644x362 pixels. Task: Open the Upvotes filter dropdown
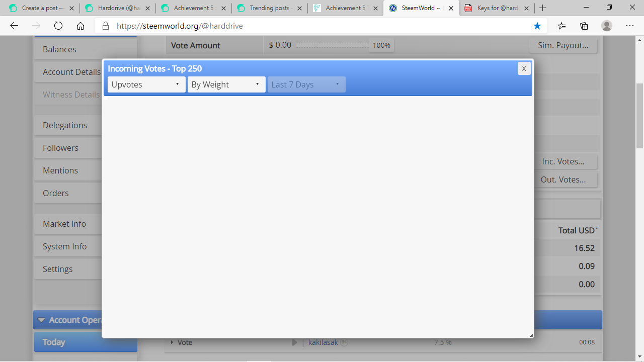point(145,84)
